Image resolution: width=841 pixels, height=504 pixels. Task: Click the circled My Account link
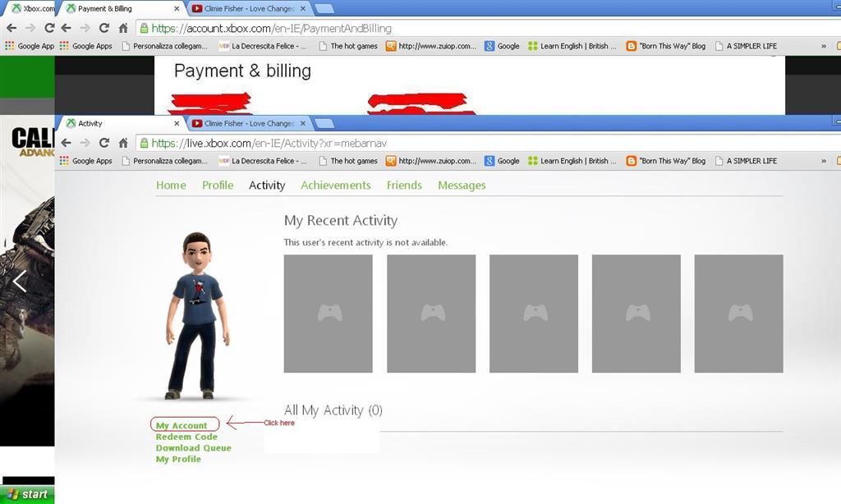click(x=182, y=425)
